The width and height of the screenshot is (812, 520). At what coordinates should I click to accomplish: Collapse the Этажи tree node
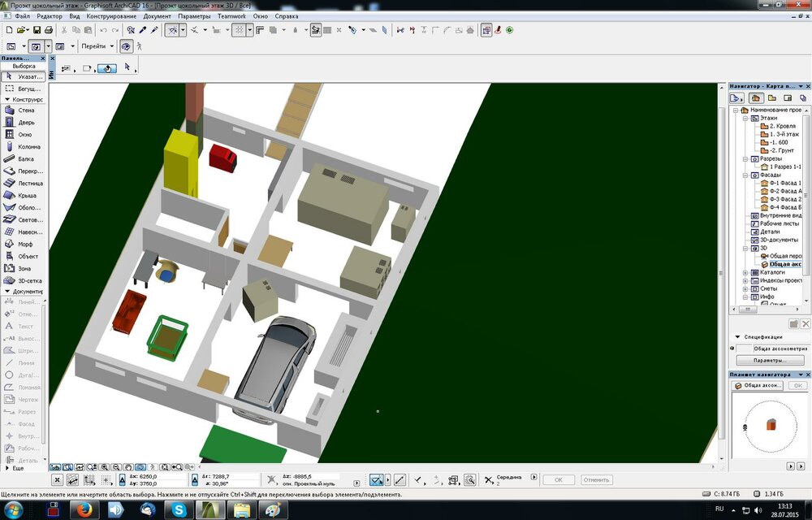(745, 118)
